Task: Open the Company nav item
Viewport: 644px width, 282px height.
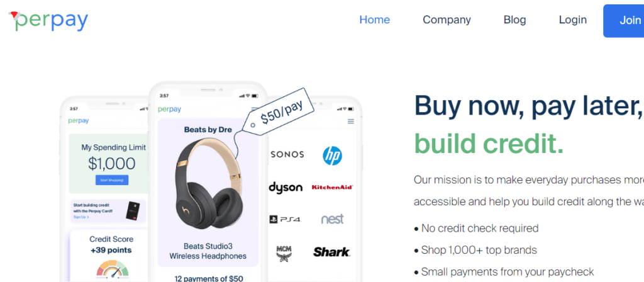Action: point(447,20)
